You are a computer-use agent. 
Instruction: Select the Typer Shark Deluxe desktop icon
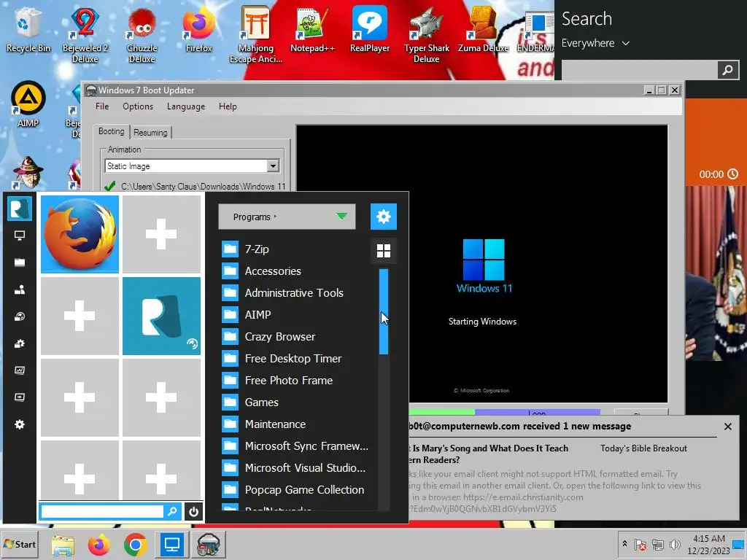pos(426,35)
